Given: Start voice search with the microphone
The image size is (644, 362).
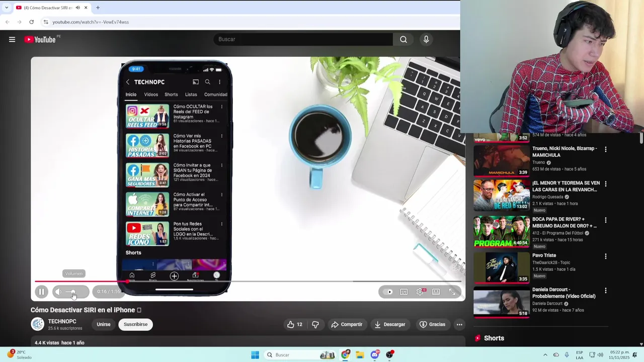Looking at the screenshot, I should (x=426, y=39).
